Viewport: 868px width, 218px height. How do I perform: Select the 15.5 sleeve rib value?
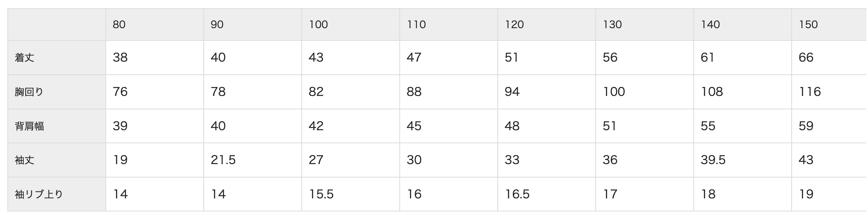pyautogui.click(x=351, y=194)
